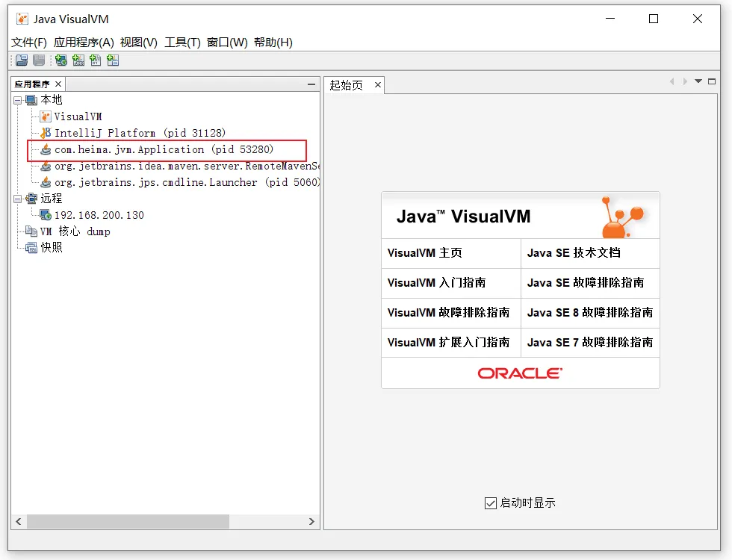Maximize the editor area with window icon
Image resolution: width=732 pixels, height=560 pixels.
[x=712, y=81]
